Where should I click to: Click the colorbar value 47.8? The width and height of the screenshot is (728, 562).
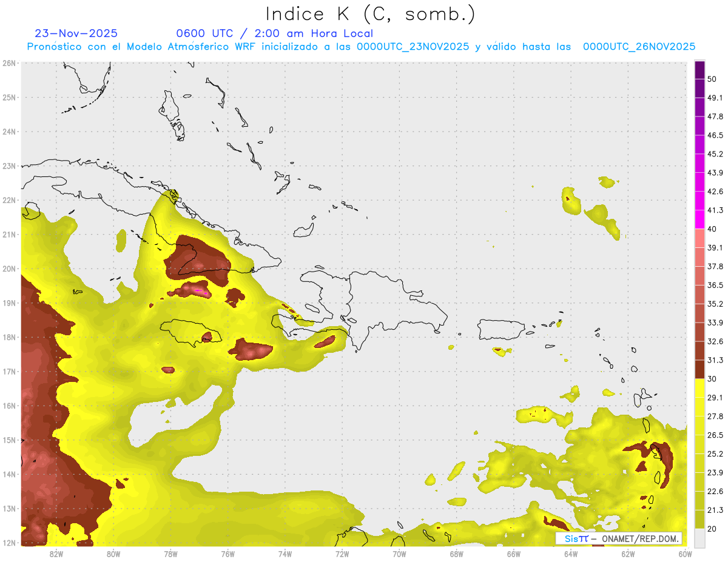tap(715, 116)
